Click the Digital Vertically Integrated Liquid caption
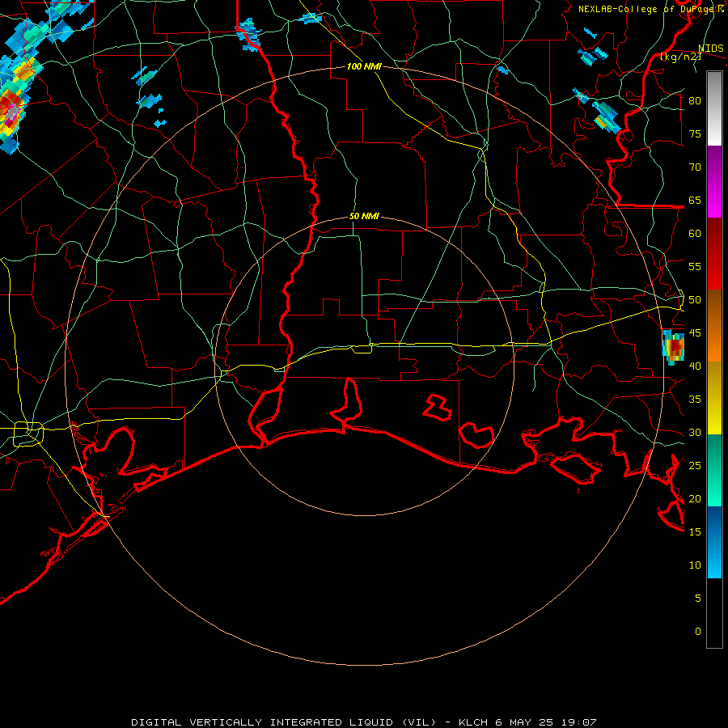Screen dimensions: 728x728 coord(363,722)
